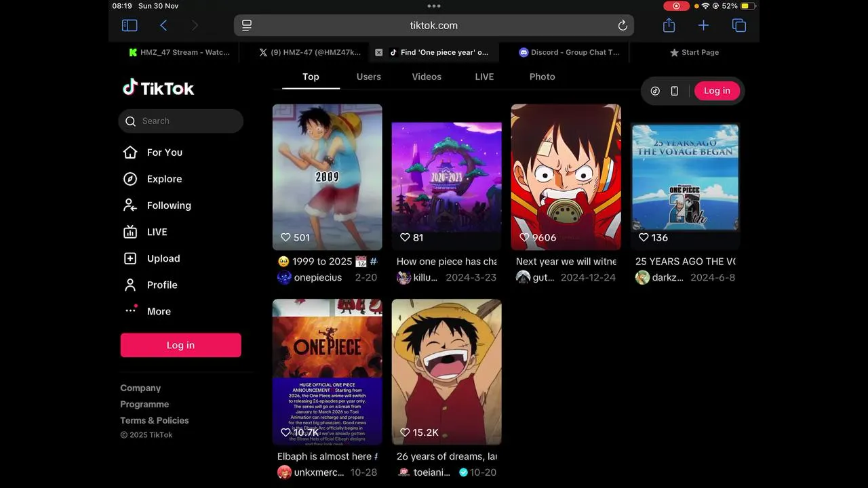Click username 'unkxmerc...'
868x488 pixels.
[319, 472]
